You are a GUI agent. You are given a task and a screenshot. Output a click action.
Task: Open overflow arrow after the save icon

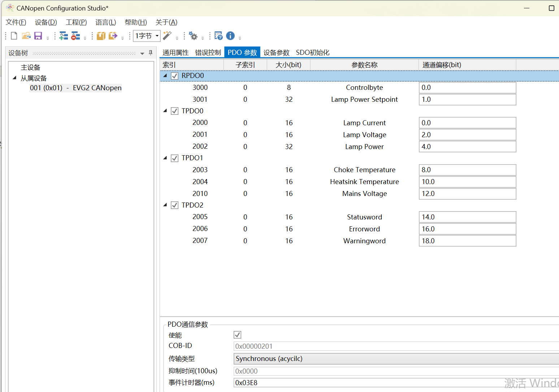[x=47, y=38]
